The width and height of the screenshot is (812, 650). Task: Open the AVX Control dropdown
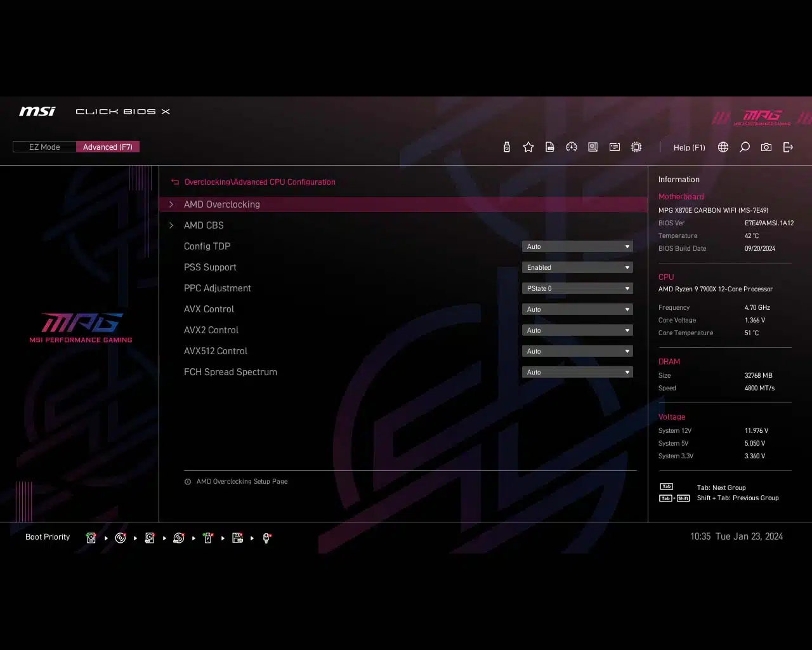577,309
